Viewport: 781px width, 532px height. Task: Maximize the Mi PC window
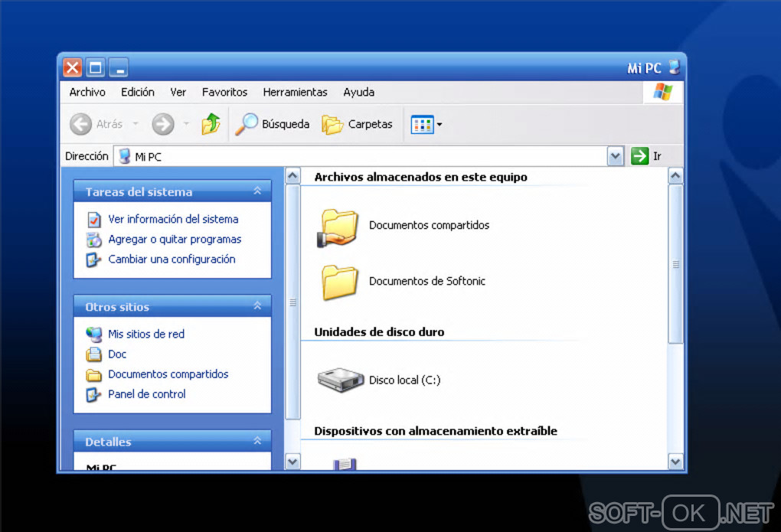95,67
